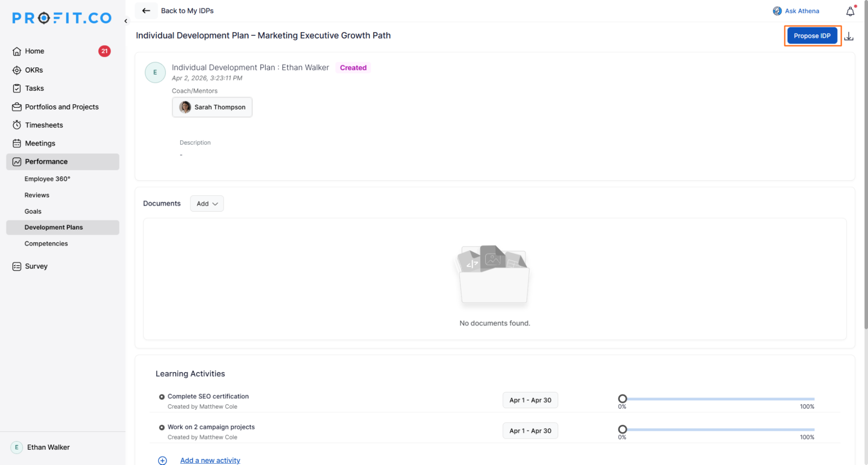The height and width of the screenshot is (465, 868).
Task: Open the notifications bell
Action: 850,12
